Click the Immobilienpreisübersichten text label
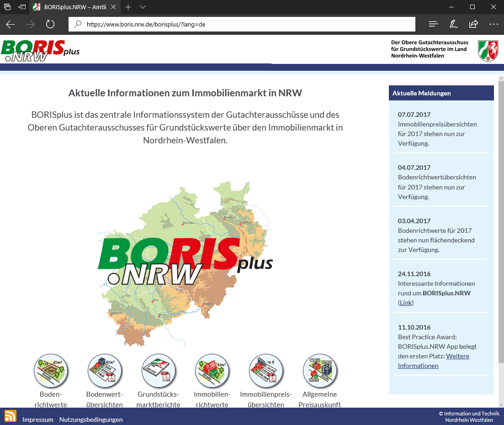 coord(266,399)
